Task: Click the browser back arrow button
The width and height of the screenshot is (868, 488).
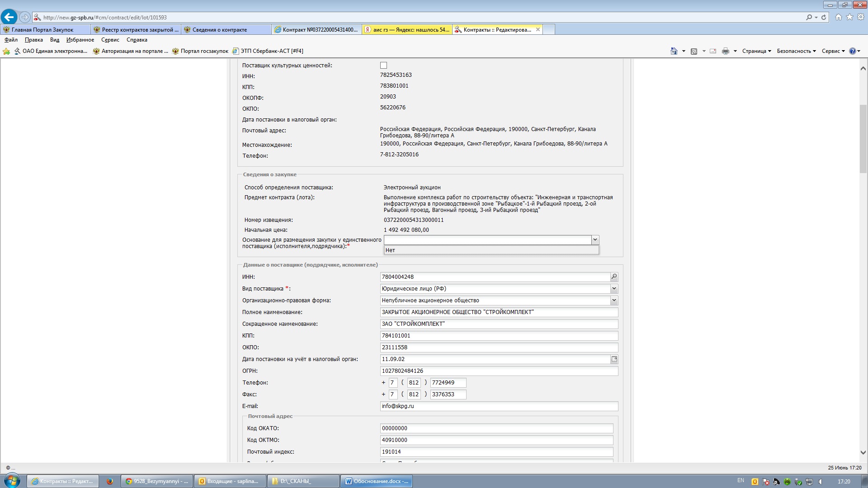Action: (x=9, y=17)
